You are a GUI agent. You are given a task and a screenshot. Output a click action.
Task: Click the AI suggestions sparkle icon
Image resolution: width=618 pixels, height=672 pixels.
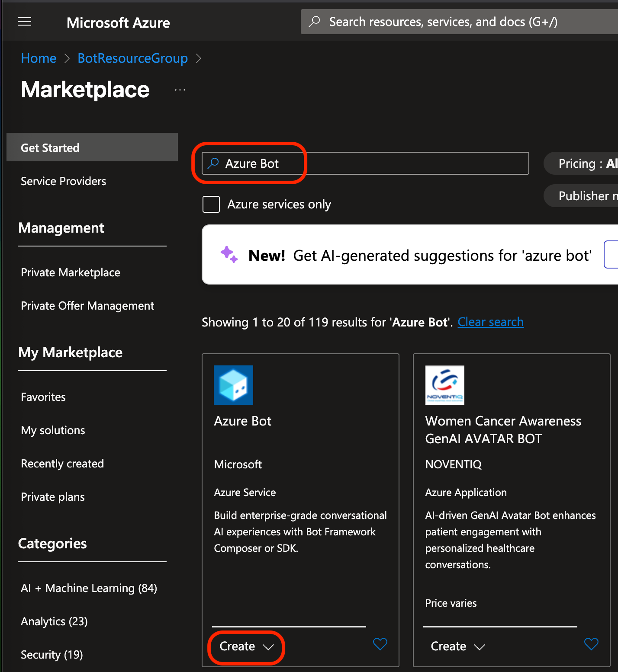tap(229, 254)
